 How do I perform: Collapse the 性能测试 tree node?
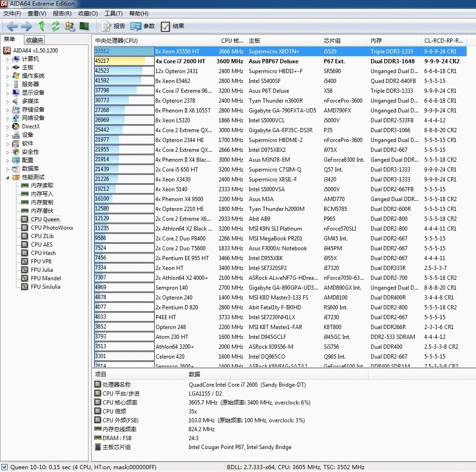[7, 177]
